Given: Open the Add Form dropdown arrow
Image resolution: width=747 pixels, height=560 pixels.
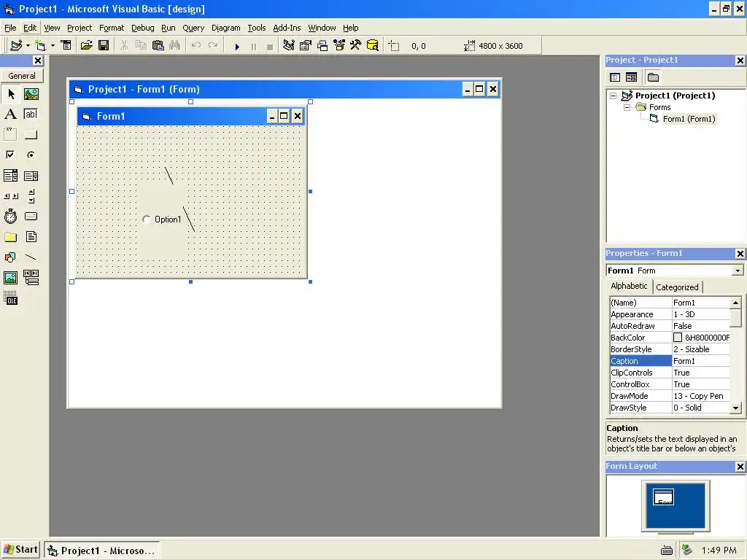Looking at the screenshot, I should (x=53, y=46).
